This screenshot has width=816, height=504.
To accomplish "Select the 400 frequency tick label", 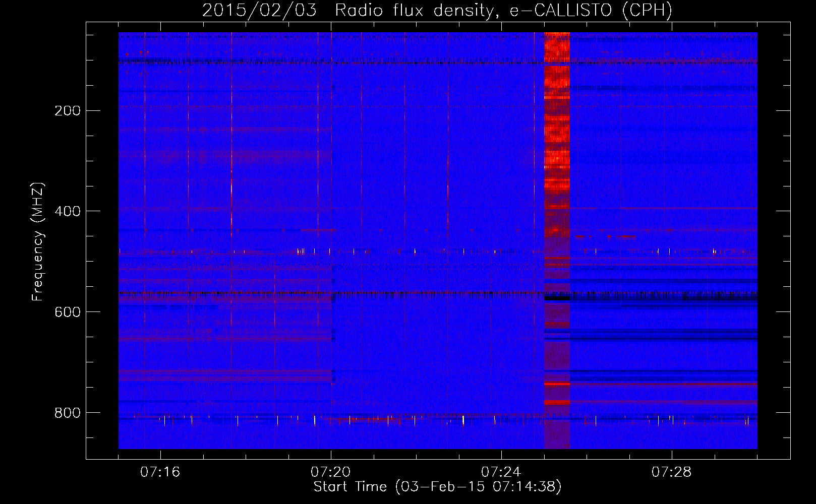I will point(68,211).
